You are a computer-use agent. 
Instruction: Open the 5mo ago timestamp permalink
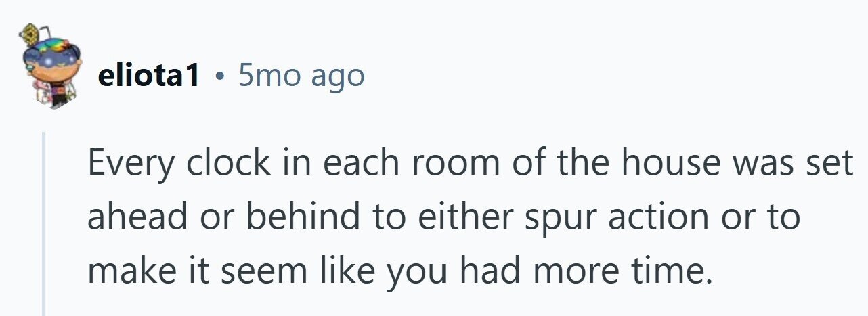(x=301, y=76)
